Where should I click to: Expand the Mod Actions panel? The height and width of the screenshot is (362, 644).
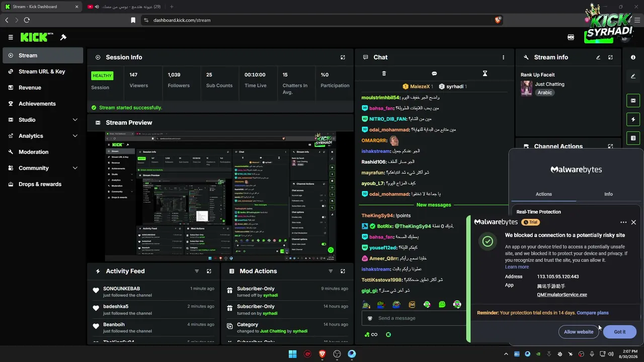coord(343,271)
